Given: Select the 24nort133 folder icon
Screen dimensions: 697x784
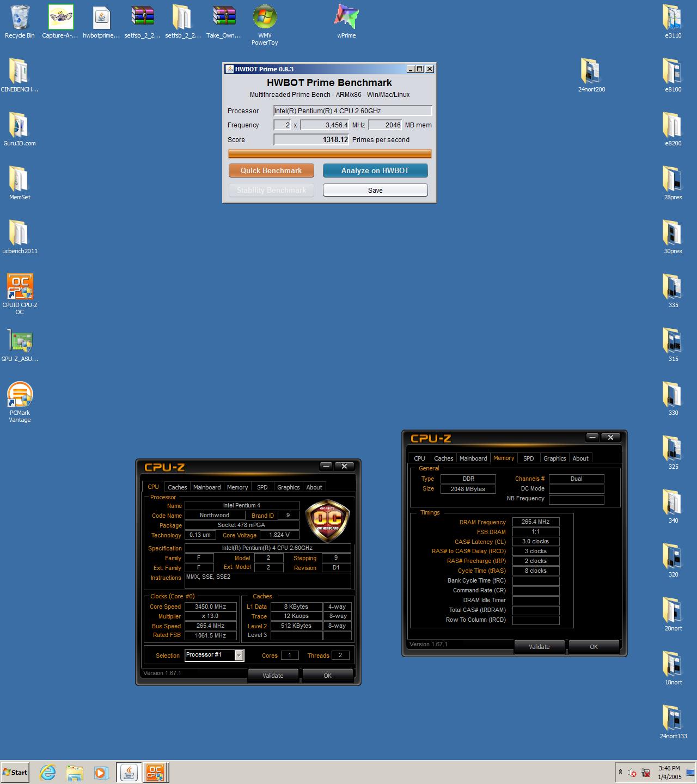Looking at the screenshot, I should coord(673,722).
